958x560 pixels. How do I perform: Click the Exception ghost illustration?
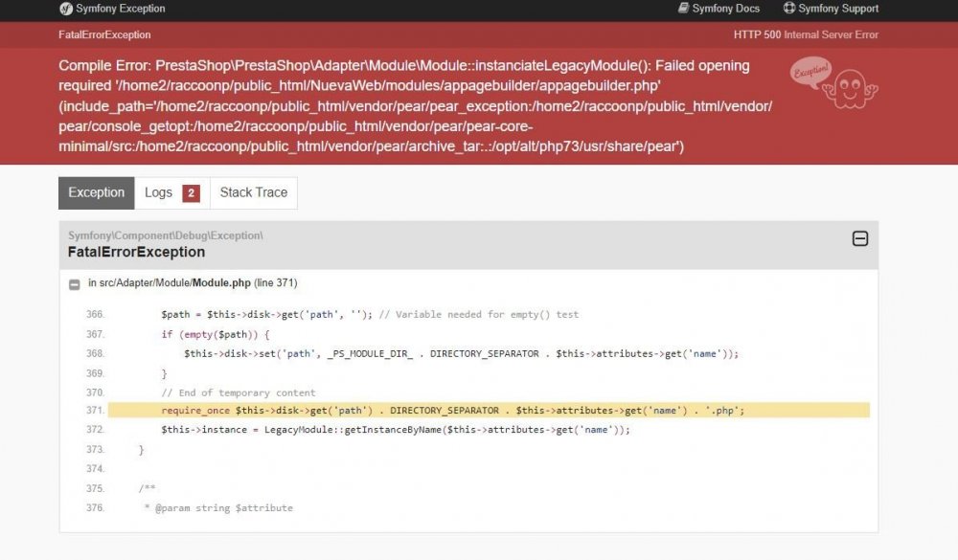[833, 83]
